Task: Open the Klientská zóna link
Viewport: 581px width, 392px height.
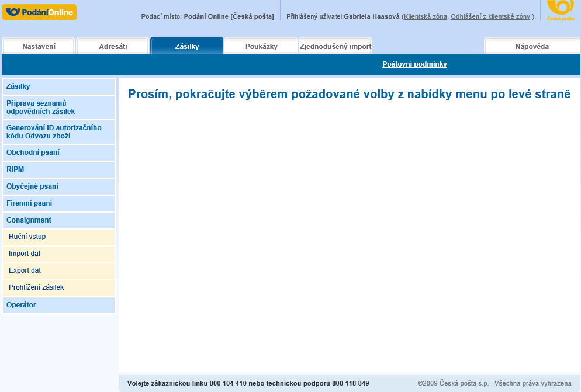Action: point(425,16)
